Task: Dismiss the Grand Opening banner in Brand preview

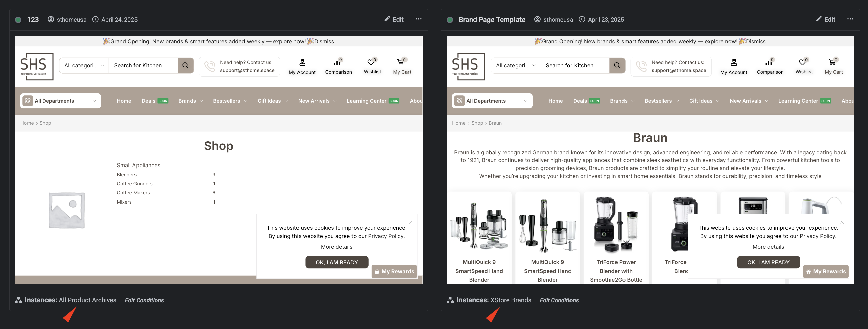Action: tap(755, 42)
